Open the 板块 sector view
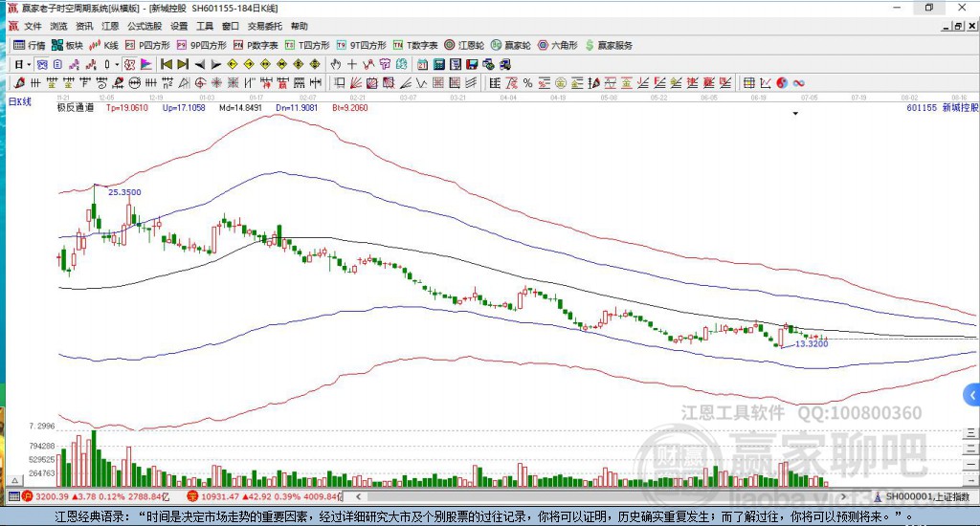Screen dimensions: 980x526 [x=67, y=45]
